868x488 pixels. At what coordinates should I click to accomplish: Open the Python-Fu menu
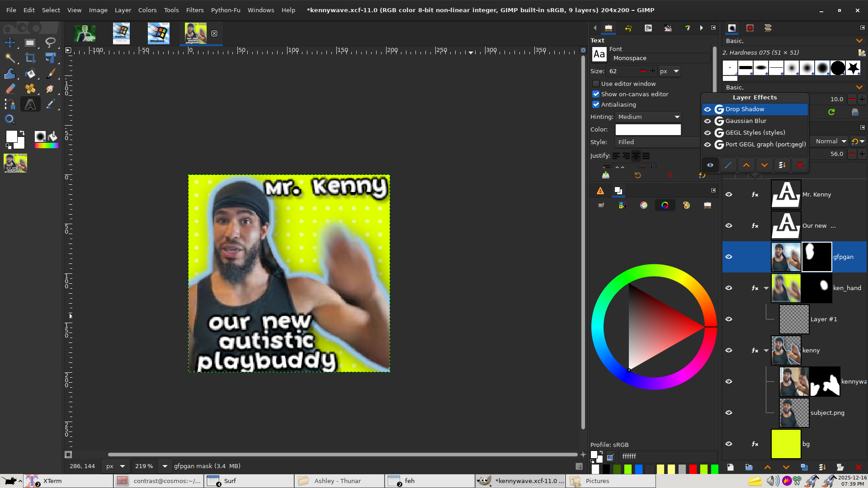coord(225,10)
